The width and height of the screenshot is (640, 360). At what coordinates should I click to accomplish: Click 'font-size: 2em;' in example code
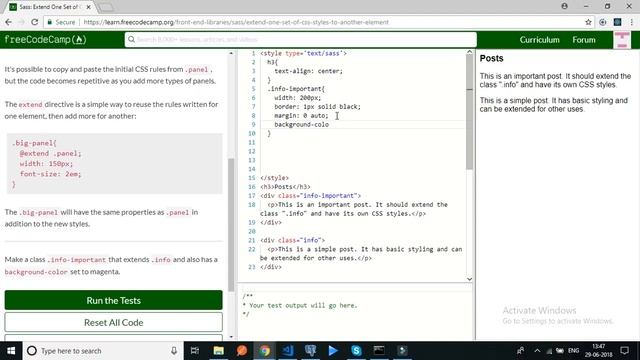[x=51, y=174]
